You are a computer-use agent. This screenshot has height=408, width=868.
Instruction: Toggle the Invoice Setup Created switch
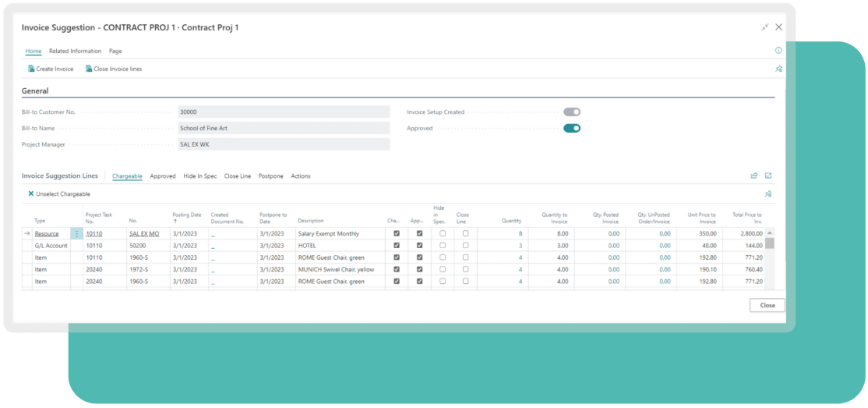[x=572, y=112]
